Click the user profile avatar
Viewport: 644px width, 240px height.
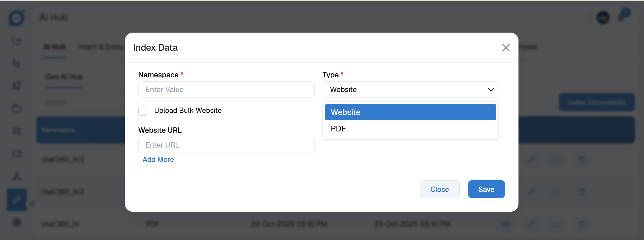(x=603, y=17)
